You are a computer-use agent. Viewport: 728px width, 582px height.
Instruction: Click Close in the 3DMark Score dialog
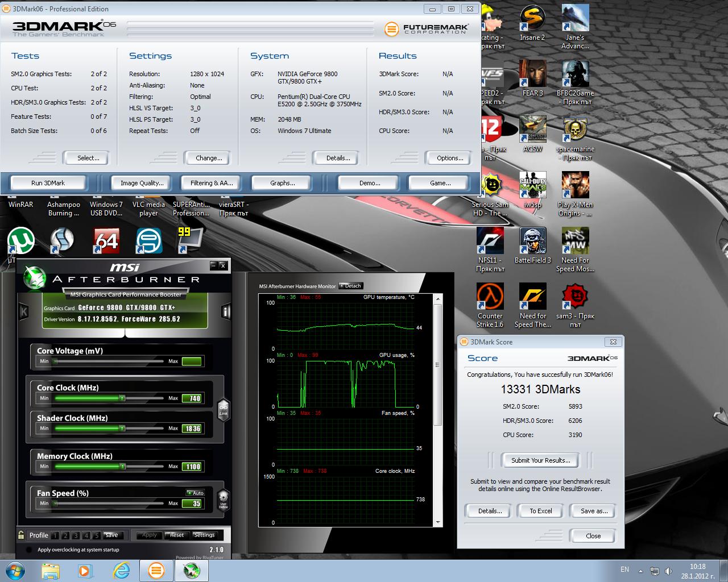pyautogui.click(x=593, y=536)
